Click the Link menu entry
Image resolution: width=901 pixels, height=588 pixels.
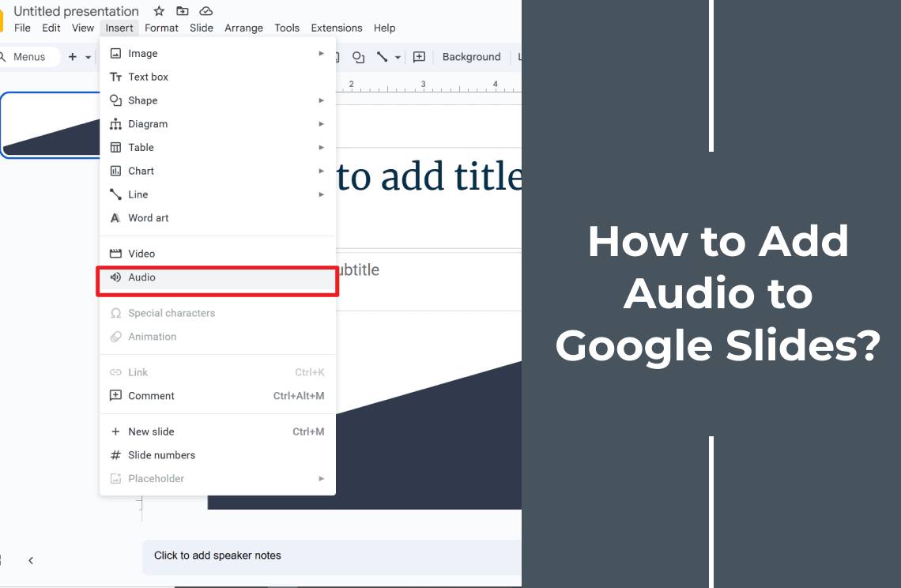217,372
